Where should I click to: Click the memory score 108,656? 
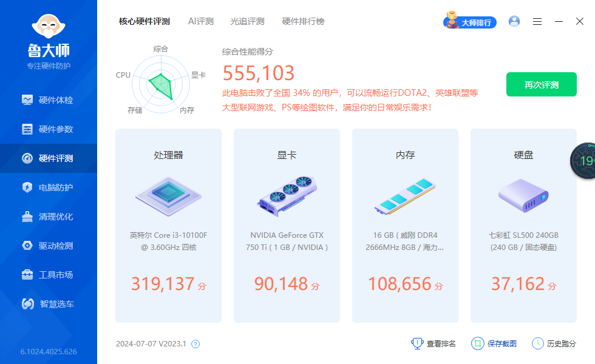[x=399, y=284]
